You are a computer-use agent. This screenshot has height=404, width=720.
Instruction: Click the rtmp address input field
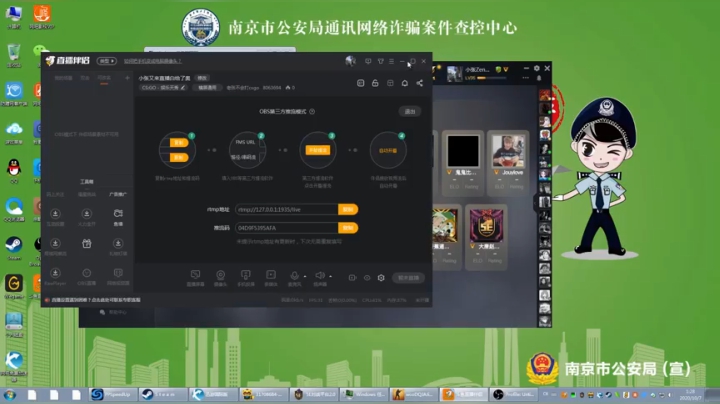(287, 209)
